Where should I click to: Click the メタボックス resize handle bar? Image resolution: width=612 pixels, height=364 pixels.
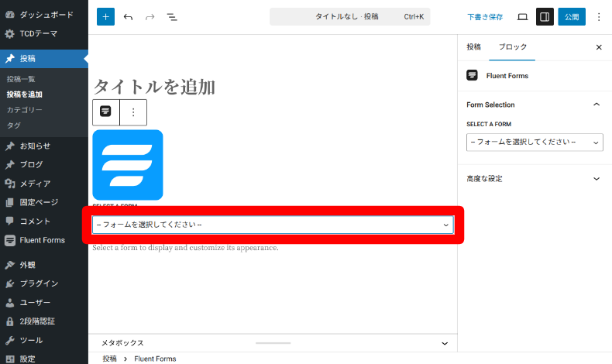(273, 343)
